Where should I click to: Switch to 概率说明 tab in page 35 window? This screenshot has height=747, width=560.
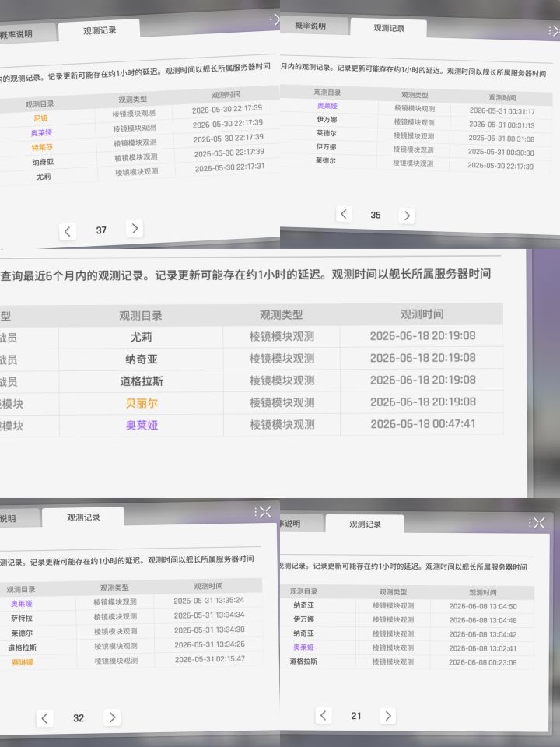pos(310,26)
